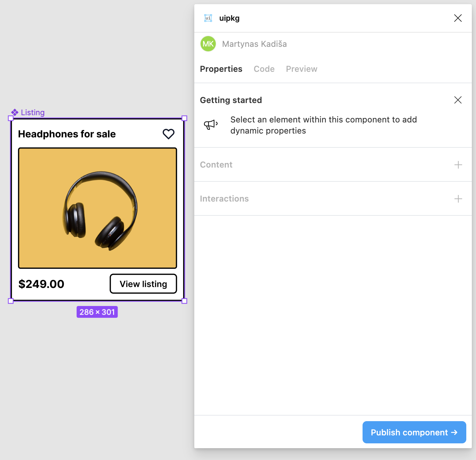
Task: Click the megaphone announcement icon
Action: point(211,124)
